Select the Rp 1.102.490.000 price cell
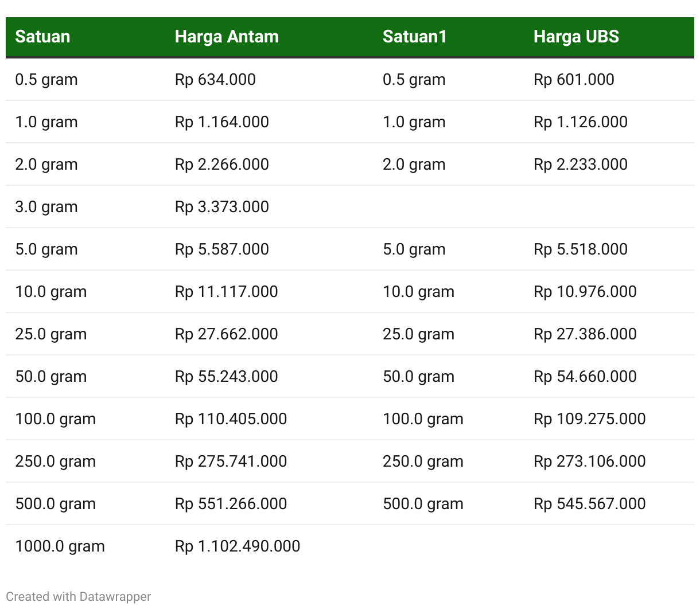700x610 pixels. (238, 546)
